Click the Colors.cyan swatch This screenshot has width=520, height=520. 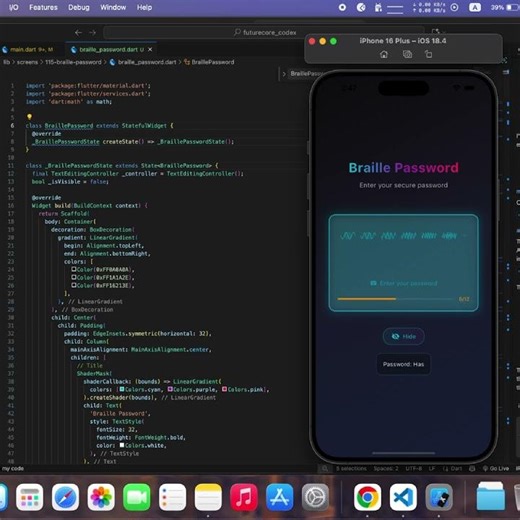tap(122, 389)
